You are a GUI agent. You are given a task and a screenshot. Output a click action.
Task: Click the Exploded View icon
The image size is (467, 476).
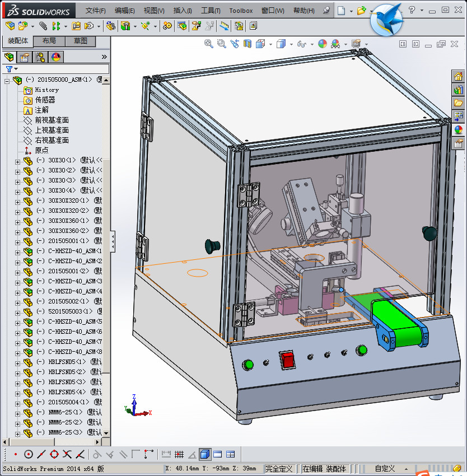tap(196, 26)
